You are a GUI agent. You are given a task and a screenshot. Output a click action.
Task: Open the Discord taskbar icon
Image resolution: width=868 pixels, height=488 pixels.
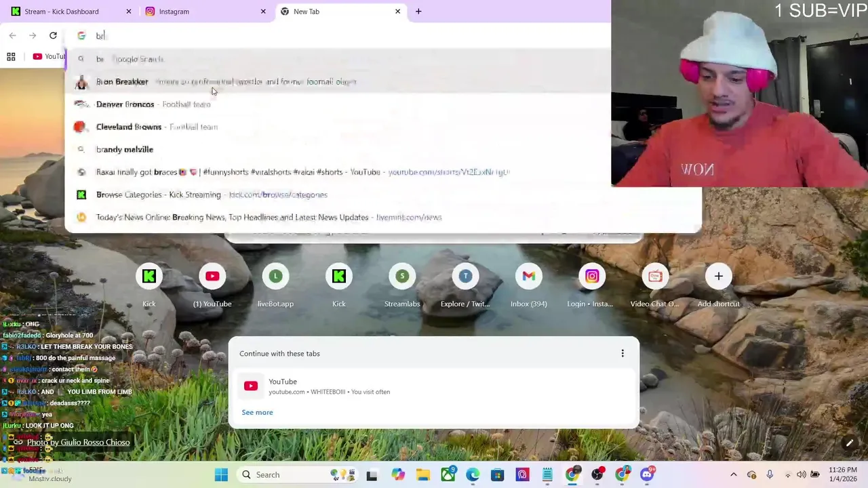pos(647,475)
